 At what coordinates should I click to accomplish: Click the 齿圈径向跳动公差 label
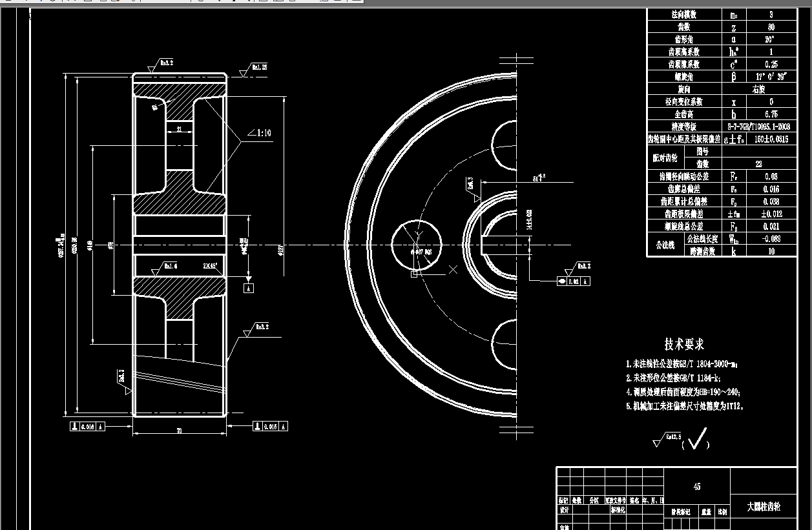[x=683, y=176]
